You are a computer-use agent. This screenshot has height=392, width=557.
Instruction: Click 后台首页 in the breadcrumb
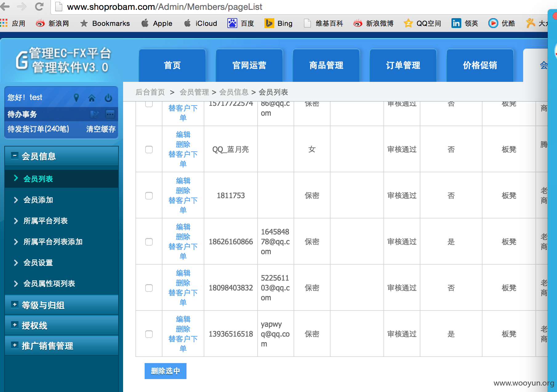(150, 92)
